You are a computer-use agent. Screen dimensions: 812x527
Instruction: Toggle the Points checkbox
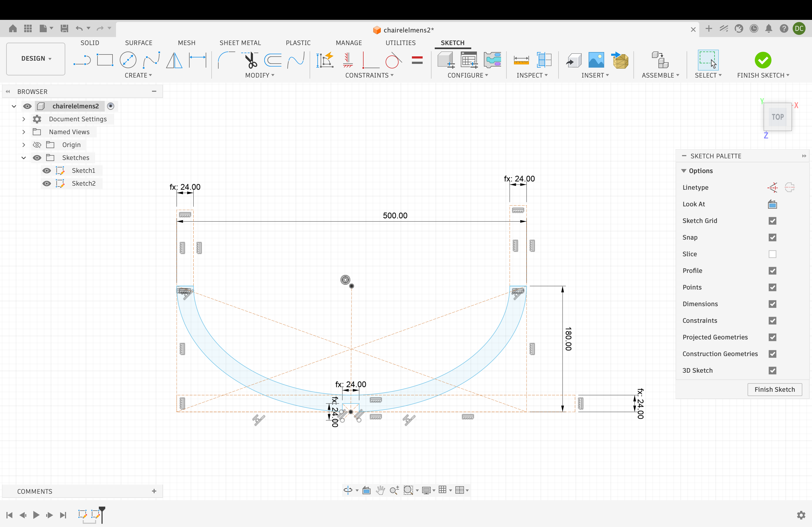(773, 287)
